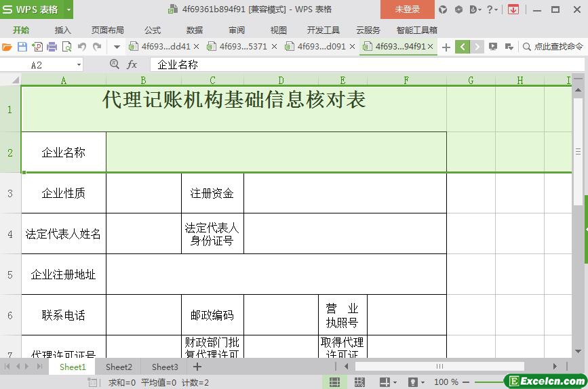Click the Save icon in quick toolbar
This screenshot has height=389, width=588.
(22, 47)
